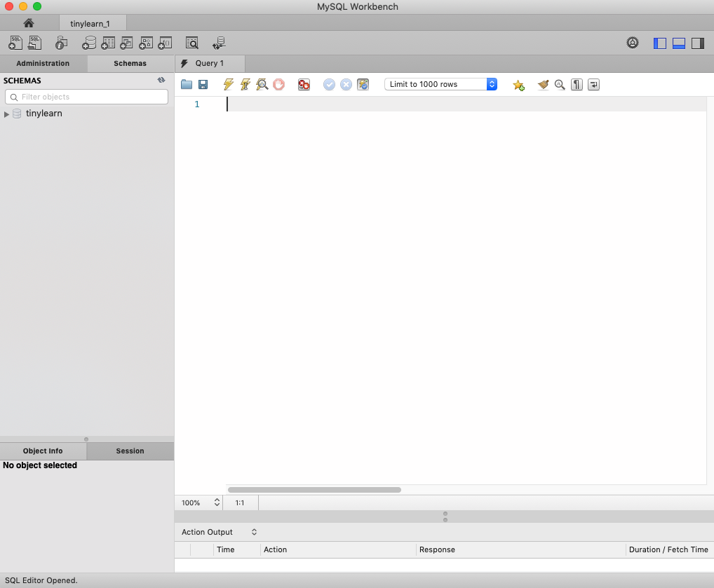Open the Administration tab
The height and width of the screenshot is (588, 714).
coord(43,63)
